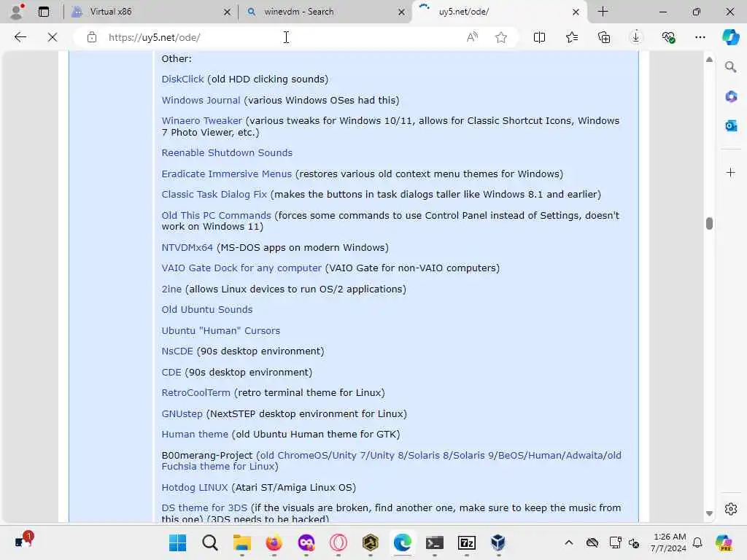
Task: Stop loading the page
Action: pyautogui.click(x=53, y=37)
